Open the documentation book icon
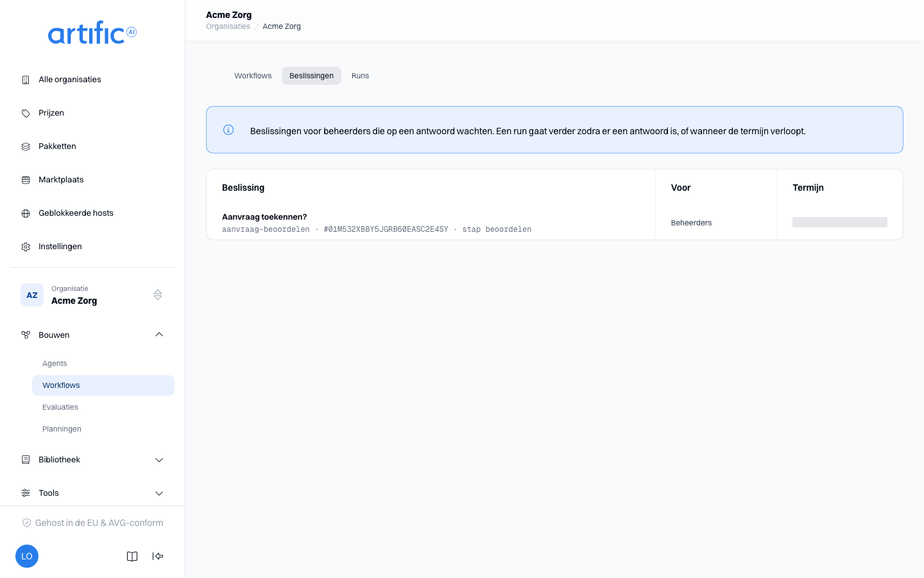 (132, 556)
